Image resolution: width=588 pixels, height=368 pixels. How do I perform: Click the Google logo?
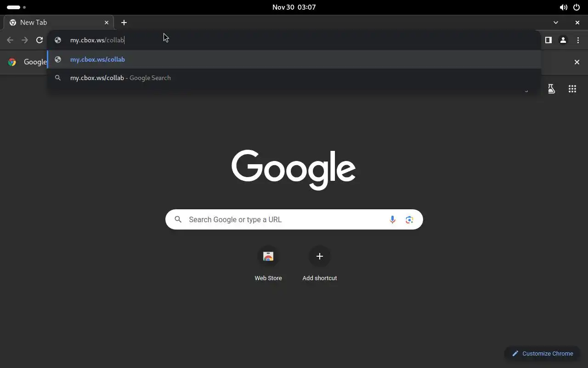coord(294,170)
